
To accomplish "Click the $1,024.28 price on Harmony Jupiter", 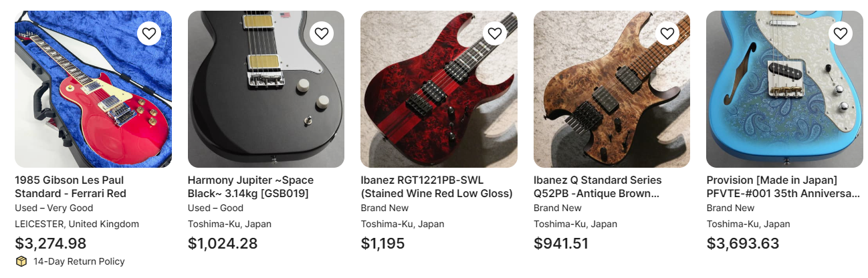I will [223, 243].
